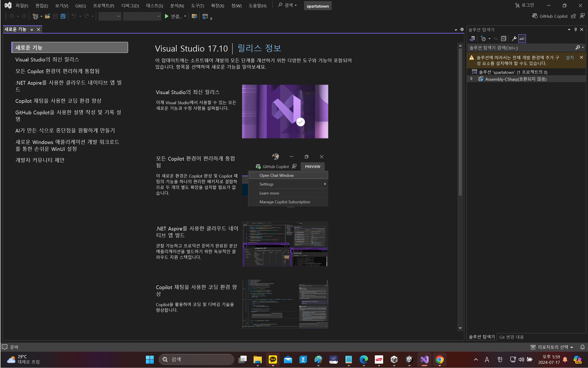This screenshot has width=588, height=368.
Task: Expand the Assembly-CSharp project node
Action: pyautogui.click(x=471, y=79)
